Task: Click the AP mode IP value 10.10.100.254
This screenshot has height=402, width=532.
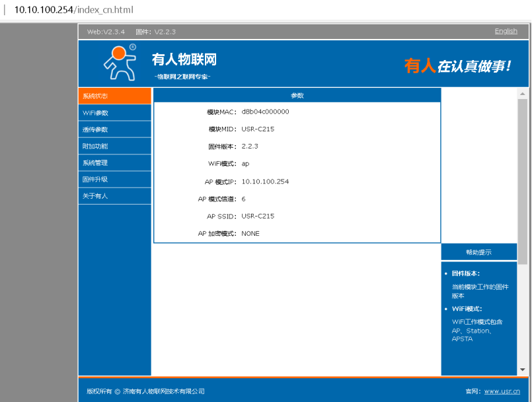Action: click(x=265, y=182)
